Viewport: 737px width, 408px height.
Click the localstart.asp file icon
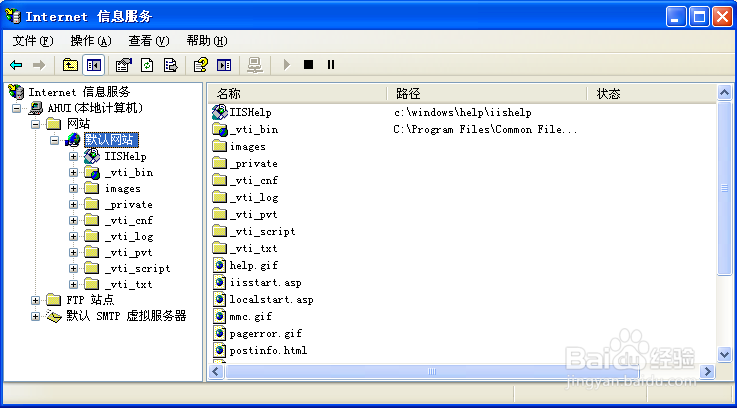click(x=220, y=299)
